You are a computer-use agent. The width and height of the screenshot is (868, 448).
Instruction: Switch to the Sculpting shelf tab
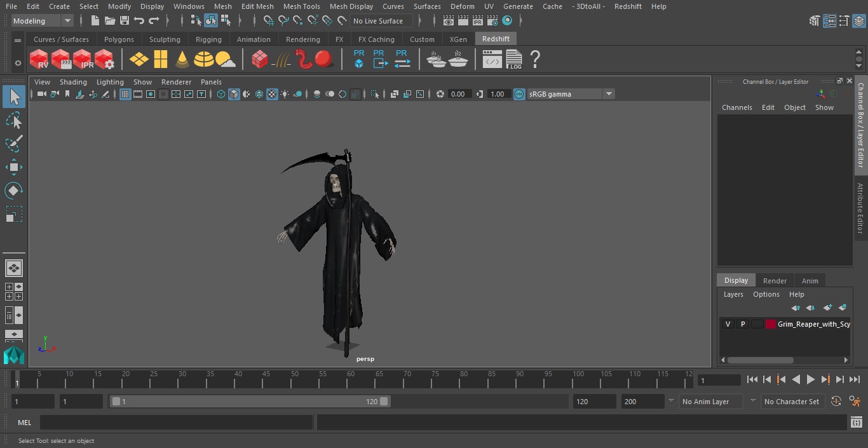click(165, 39)
